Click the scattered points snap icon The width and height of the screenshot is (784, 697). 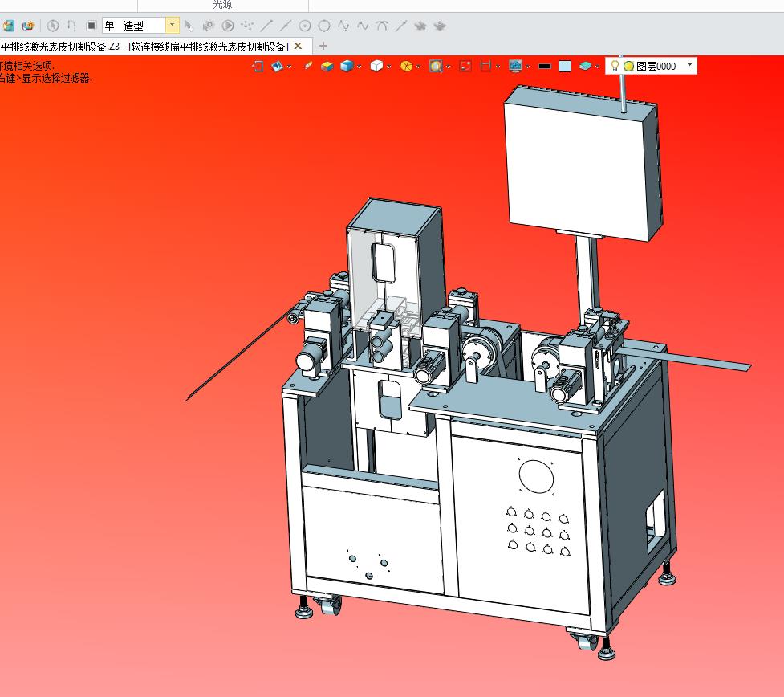tap(247, 26)
